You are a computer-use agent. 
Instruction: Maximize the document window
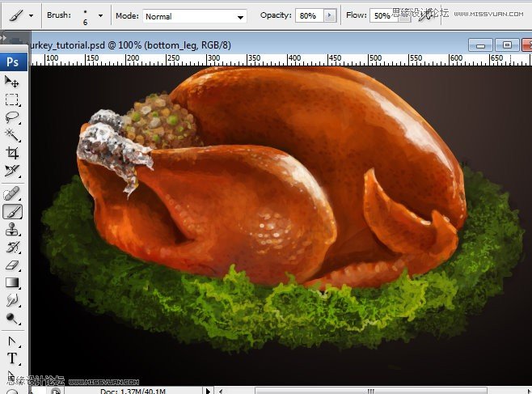pyautogui.click(x=507, y=44)
